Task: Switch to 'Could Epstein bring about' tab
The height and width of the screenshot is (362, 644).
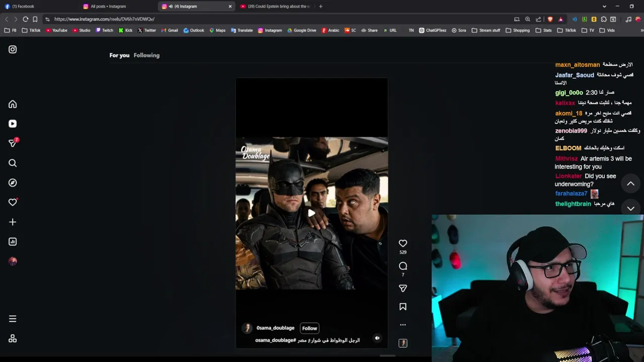Action: coord(274,7)
